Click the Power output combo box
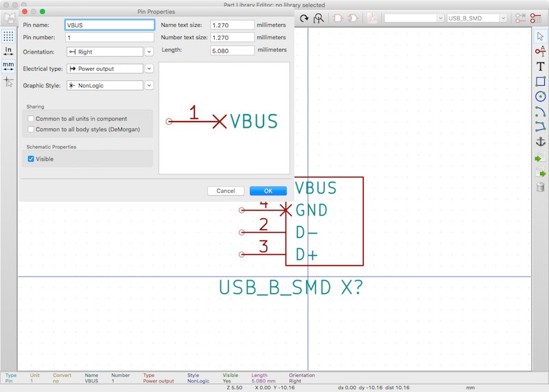Image resolution: width=549 pixels, height=392 pixels. point(105,69)
